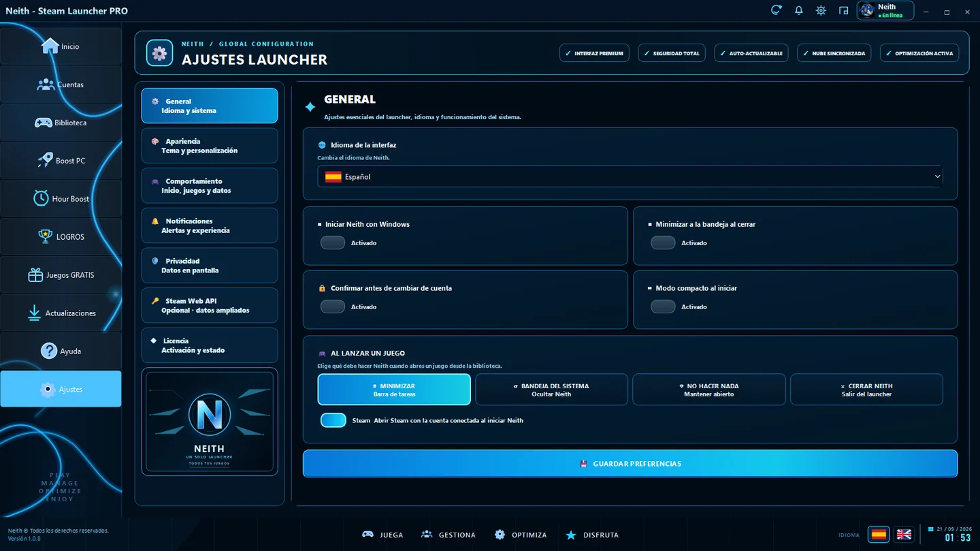Open Juegos GRATIS gift section
This screenshot has width=980, height=551.
tap(61, 275)
